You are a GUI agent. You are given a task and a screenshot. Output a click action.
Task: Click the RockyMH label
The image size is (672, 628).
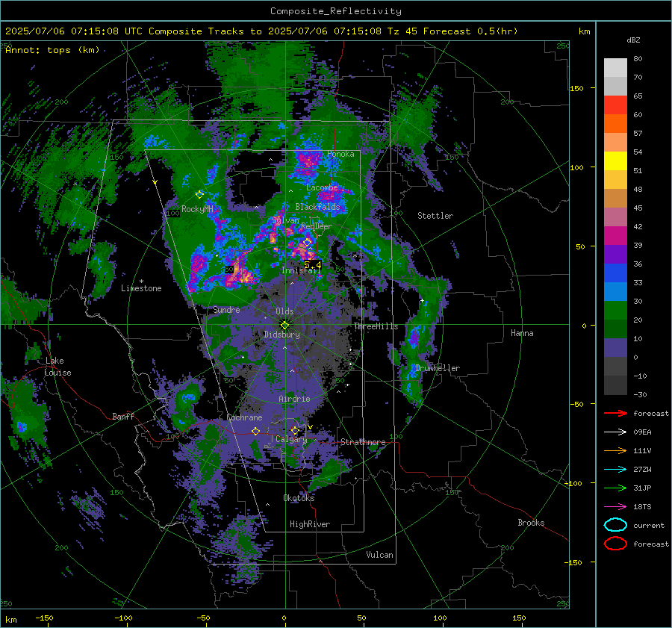197,209
